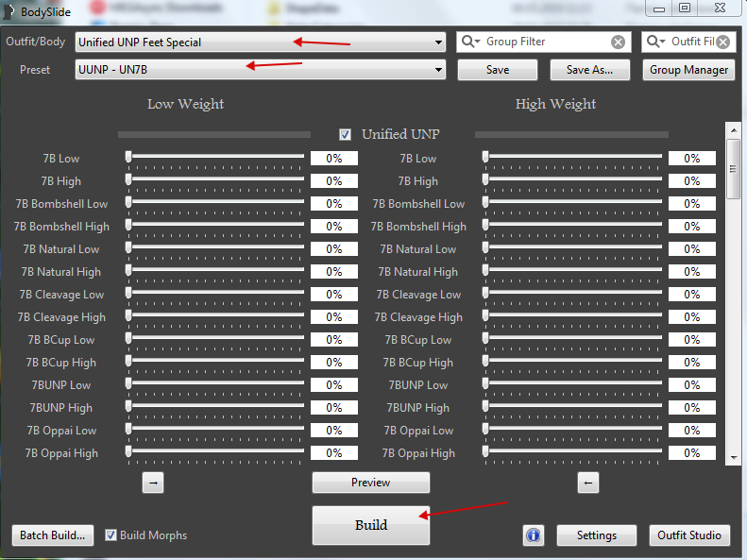Image resolution: width=747 pixels, height=560 pixels.
Task: Click the Outfit Filter search magnifier icon
Action: click(x=655, y=42)
